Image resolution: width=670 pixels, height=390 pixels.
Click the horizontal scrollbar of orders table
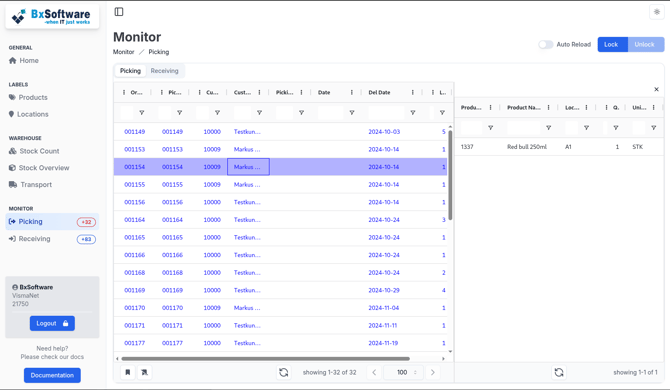point(265,359)
